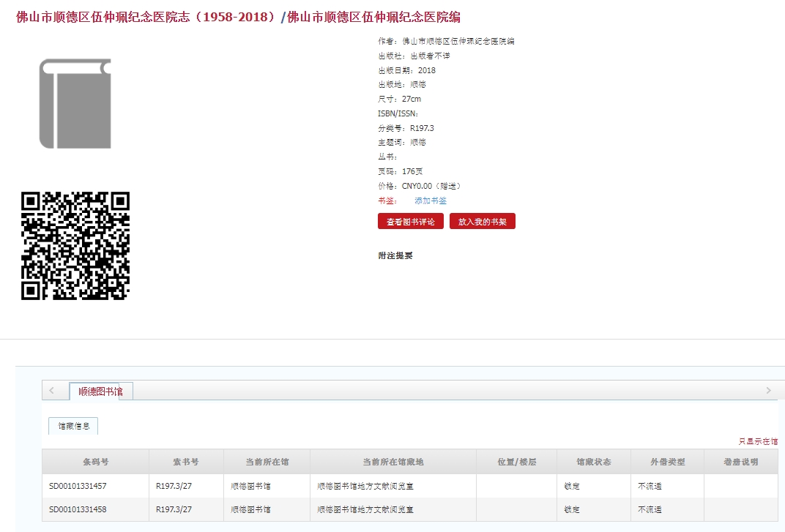Click the 分类号：R197.3 line
This screenshot has height=532, width=785.
pyautogui.click(x=406, y=128)
